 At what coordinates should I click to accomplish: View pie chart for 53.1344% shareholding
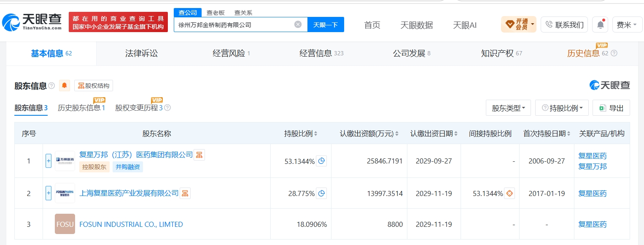click(x=321, y=161)
